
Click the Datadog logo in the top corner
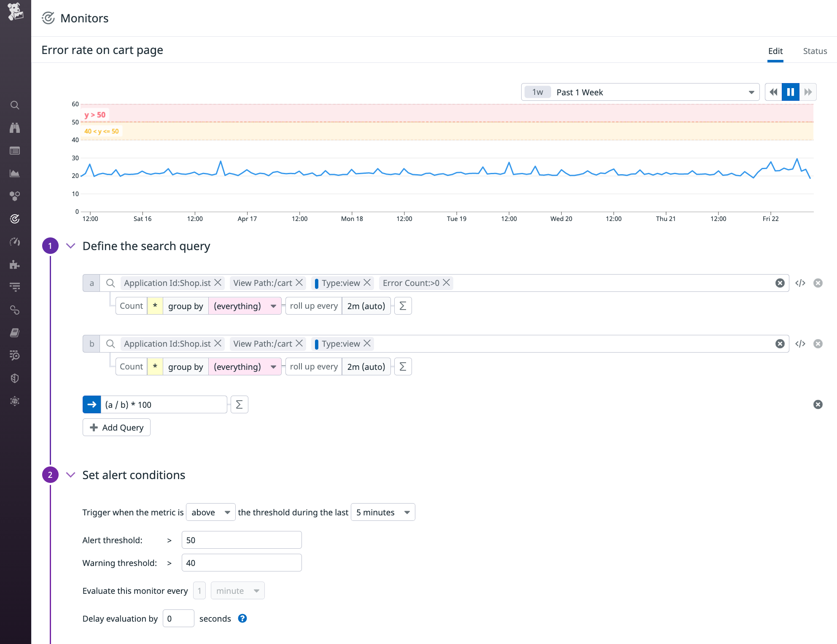point(15,13)
